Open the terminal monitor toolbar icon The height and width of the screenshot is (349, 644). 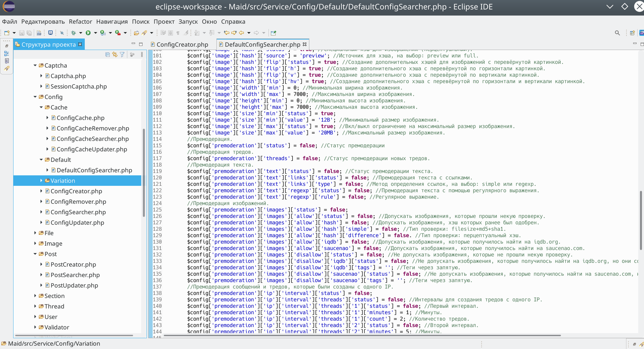[x=50, y=33]
